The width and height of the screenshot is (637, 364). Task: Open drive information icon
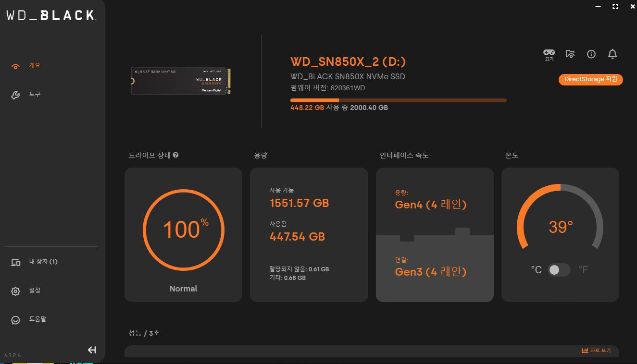tap(591, 54)
